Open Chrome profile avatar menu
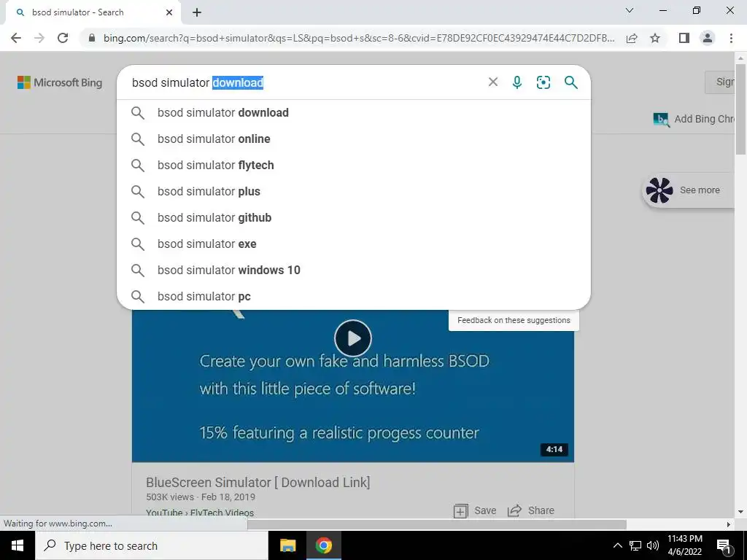This screenshot has width=747, height=560. pos(708,38)
